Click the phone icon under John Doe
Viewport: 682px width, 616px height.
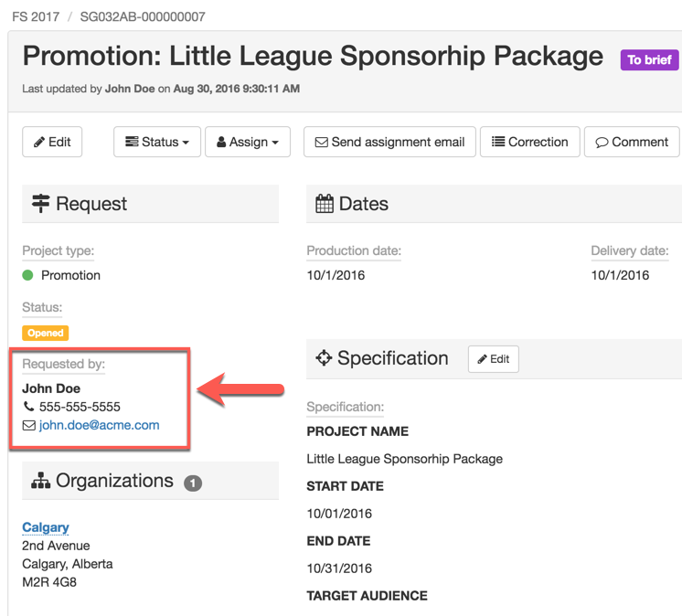29,407
